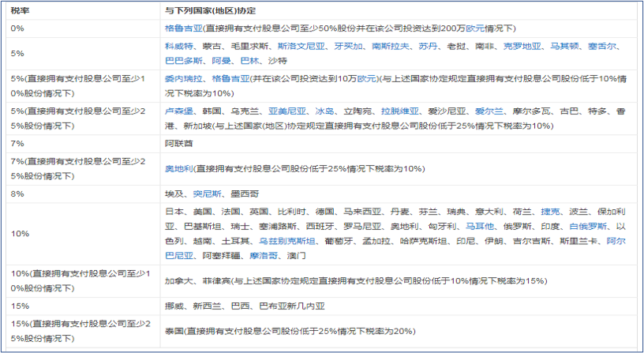Click the 阿联酋 cell text
The width and height of the screenshot is (644, 353).
(x=179, y=144)
